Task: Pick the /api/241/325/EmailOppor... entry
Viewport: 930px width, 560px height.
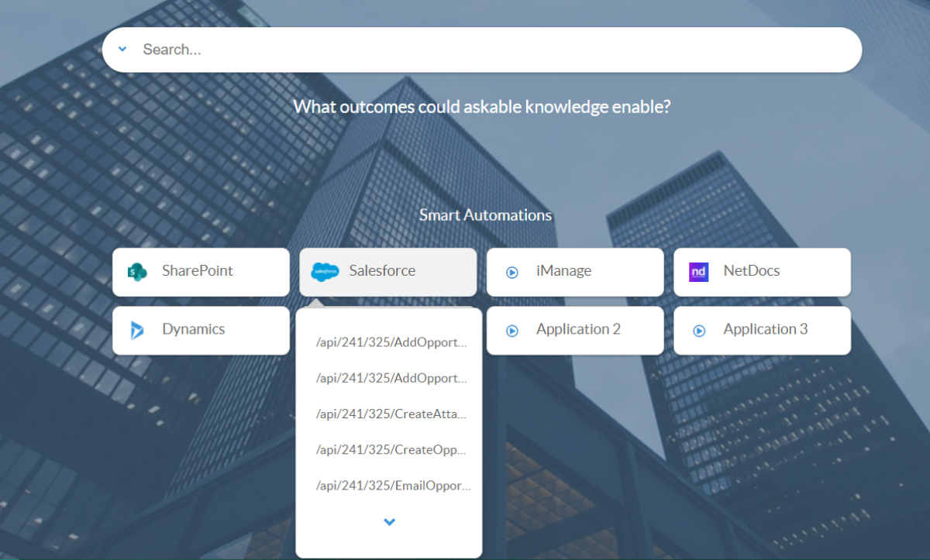Action: coord(391,486)
